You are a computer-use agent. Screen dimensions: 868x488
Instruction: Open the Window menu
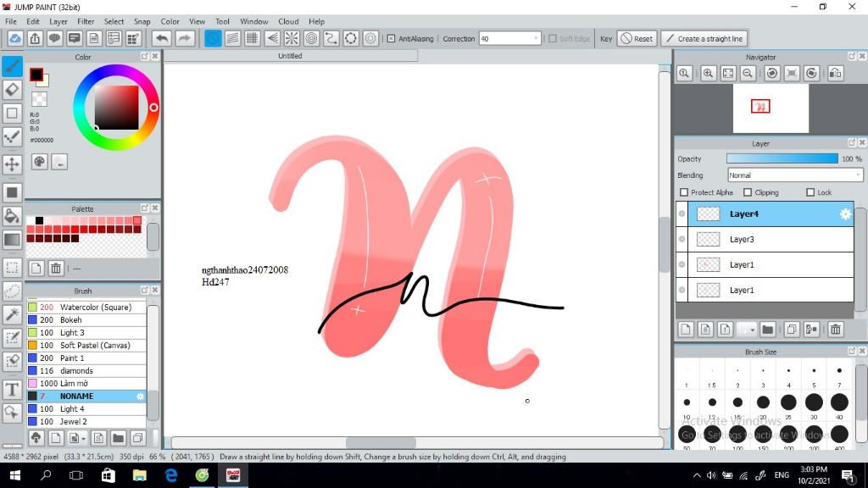(x=254, y=21)
